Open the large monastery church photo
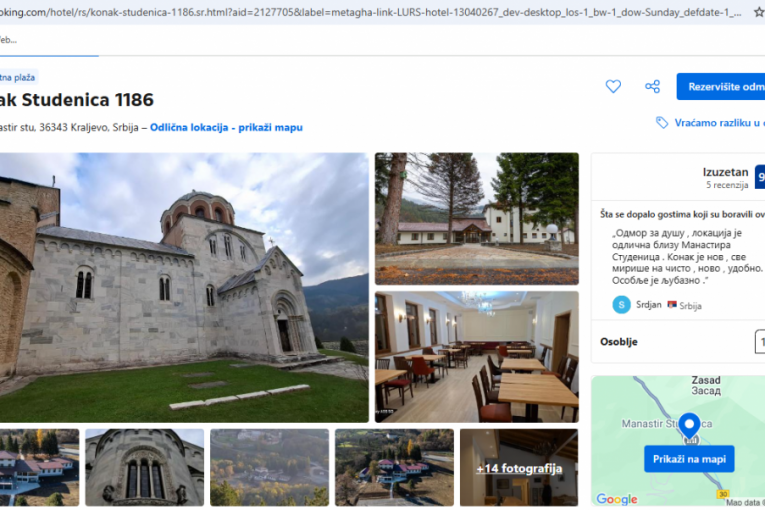765x510 pixels. pos(183,287)
